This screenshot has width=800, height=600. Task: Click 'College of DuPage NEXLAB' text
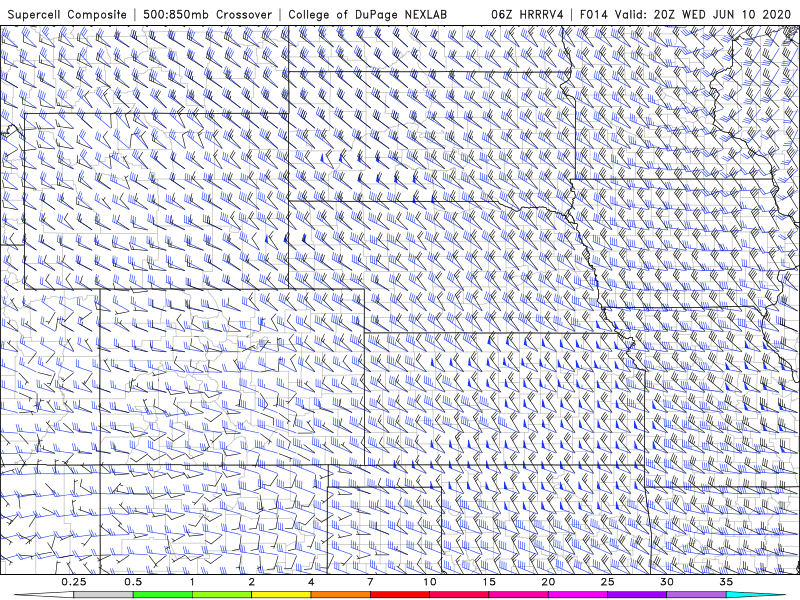coord(367,14)
